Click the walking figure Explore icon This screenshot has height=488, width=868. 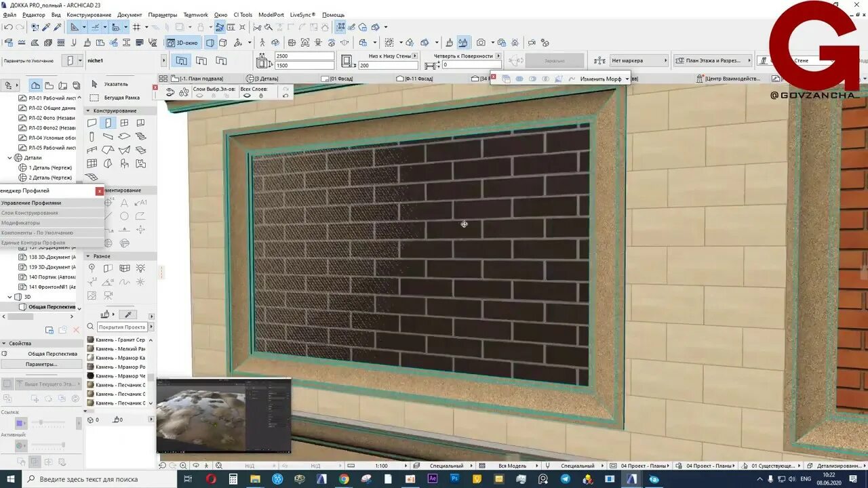(x=262, y=43)
